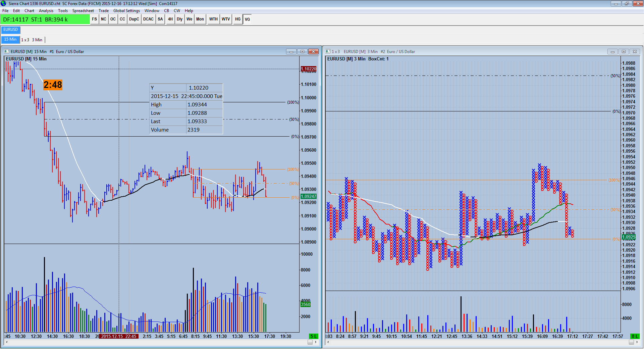The width and height of the screenshot is (644, 349).
Task: Select the EURUSD chartbook tab
Action: point(11,30)
